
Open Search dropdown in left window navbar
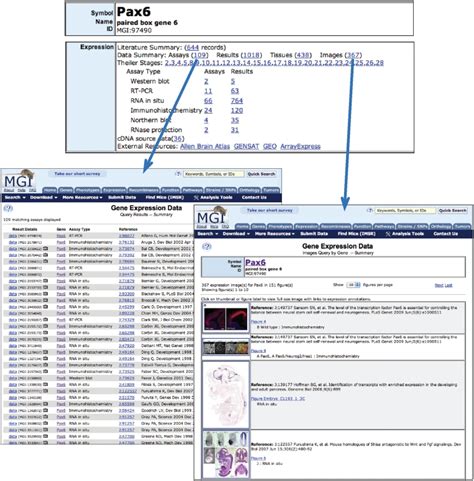coord(15,197)
